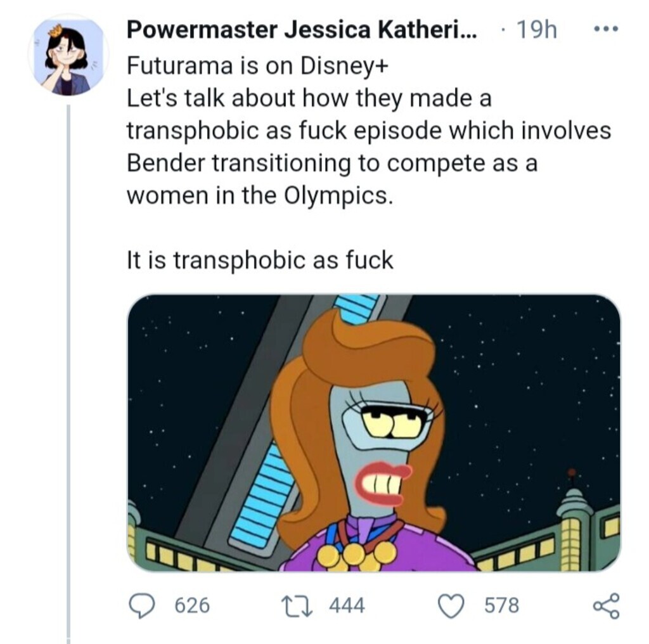Like the tweet with the heart icon

click(x=452, y=605)
